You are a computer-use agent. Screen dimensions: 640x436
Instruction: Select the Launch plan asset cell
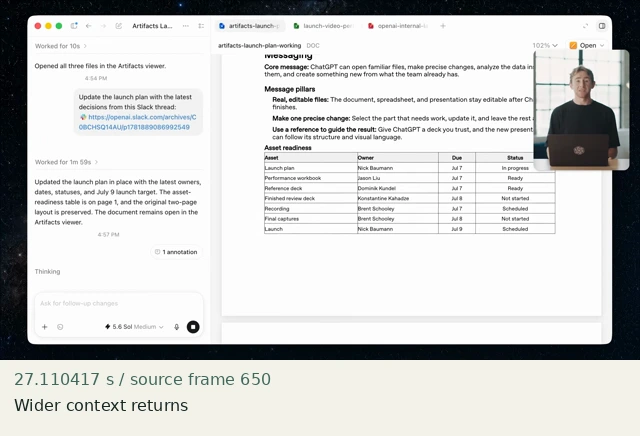311,168
